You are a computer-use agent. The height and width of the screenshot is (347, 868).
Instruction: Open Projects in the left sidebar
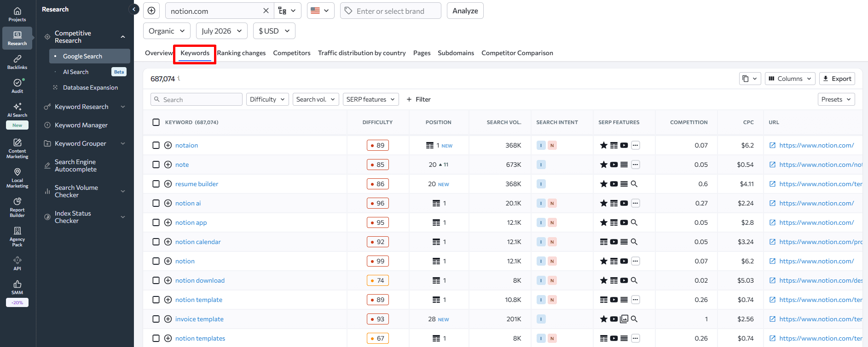tap(17, 14)
